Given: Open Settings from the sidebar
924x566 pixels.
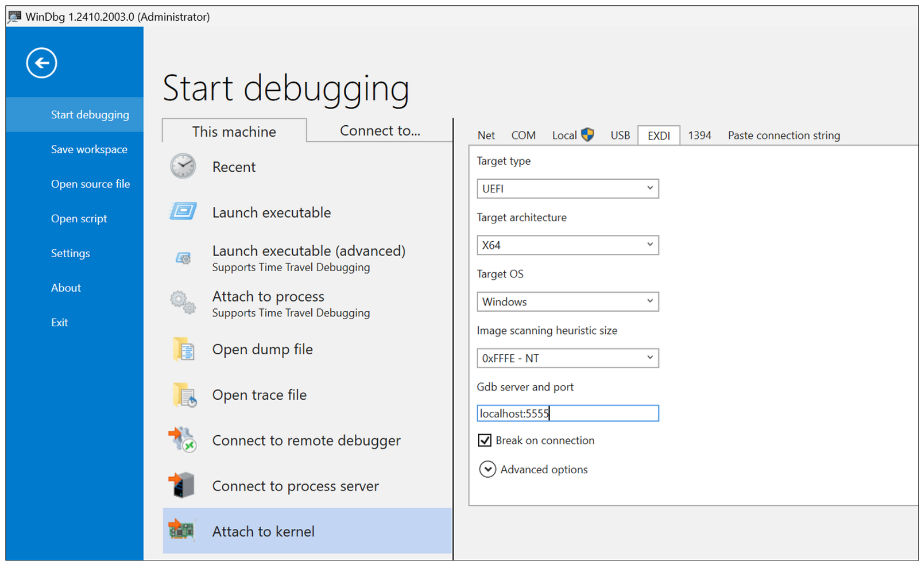Looking at the screenshot, I should tap(75, 253).
